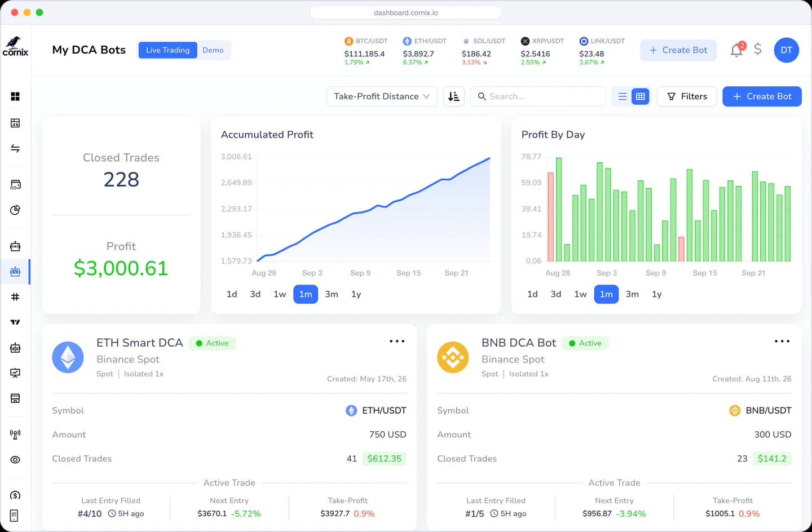Click the XRP/USDT ticker
The image size is (812, 532).
click(542, 51)
